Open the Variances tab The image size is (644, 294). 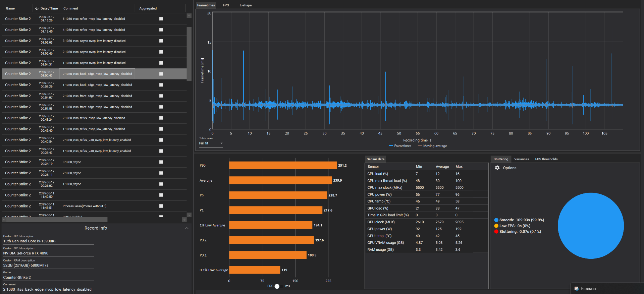click(522, 159)
